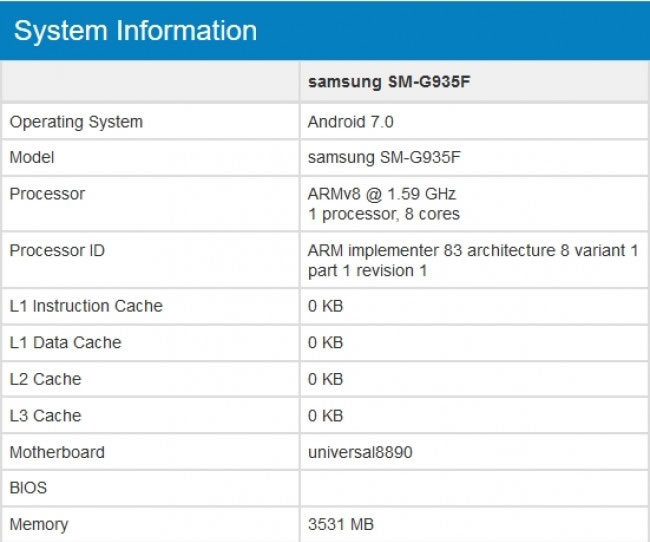The image size is (650, 542).
Task: Click the System Information header title
Action: (135, 31)
